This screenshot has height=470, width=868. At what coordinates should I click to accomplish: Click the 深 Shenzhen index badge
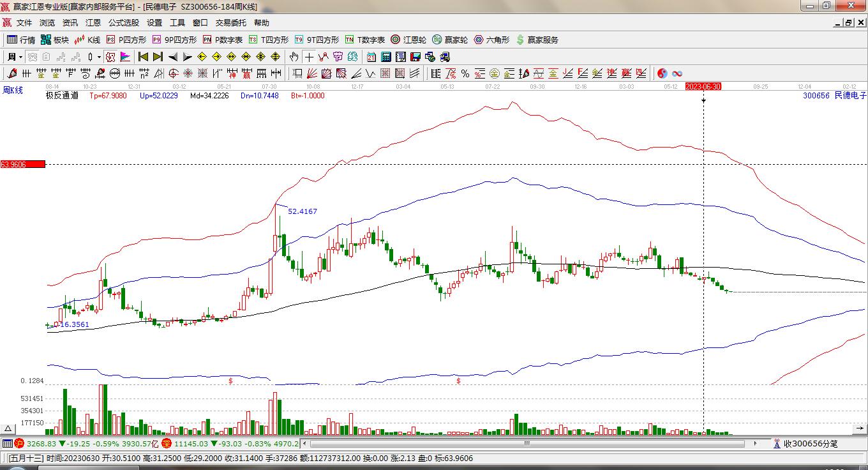point(166,443)
